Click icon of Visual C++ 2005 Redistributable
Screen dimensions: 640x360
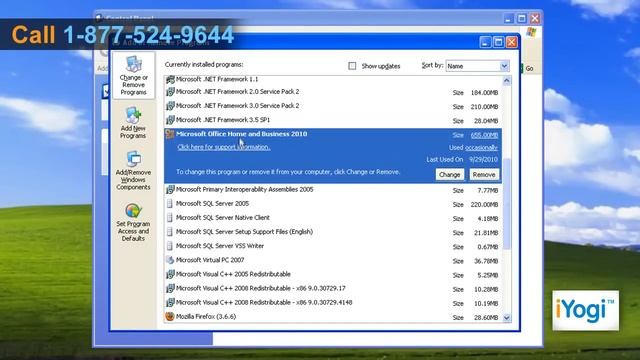170,274
